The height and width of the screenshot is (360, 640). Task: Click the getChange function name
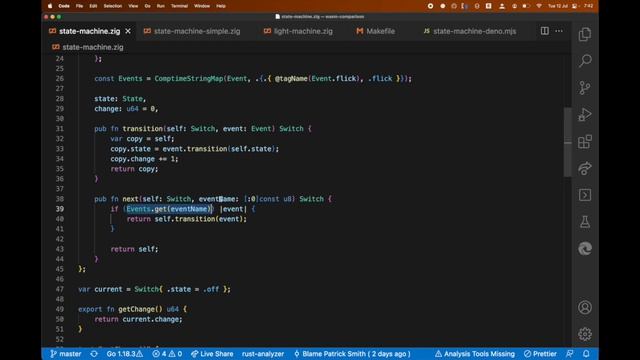(136, 309)
